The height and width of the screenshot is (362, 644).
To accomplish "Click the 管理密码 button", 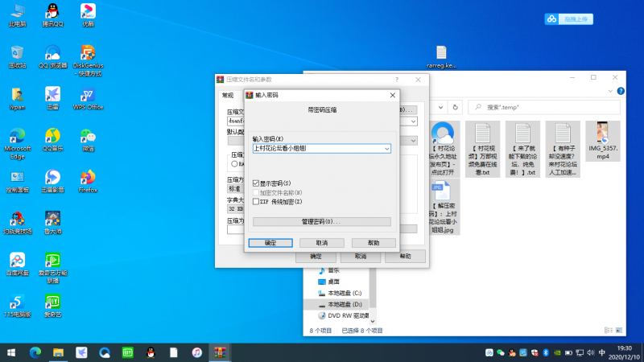I will [321, 221].
